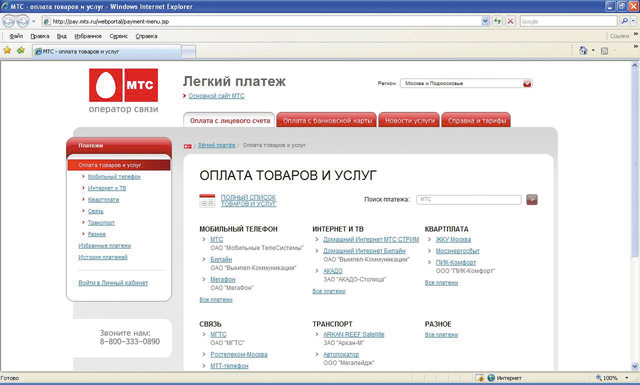Click the status bar zoom magnifier icon

[x=599, y=378]
